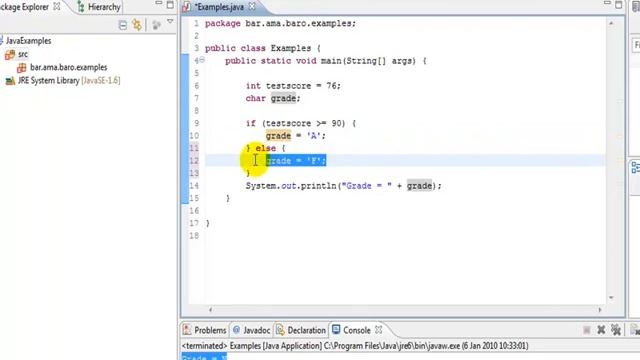Click the editor vertical scrollbar up arrow
The height and width of the screenshot is (360, 640).
click(x=611, y=23)
